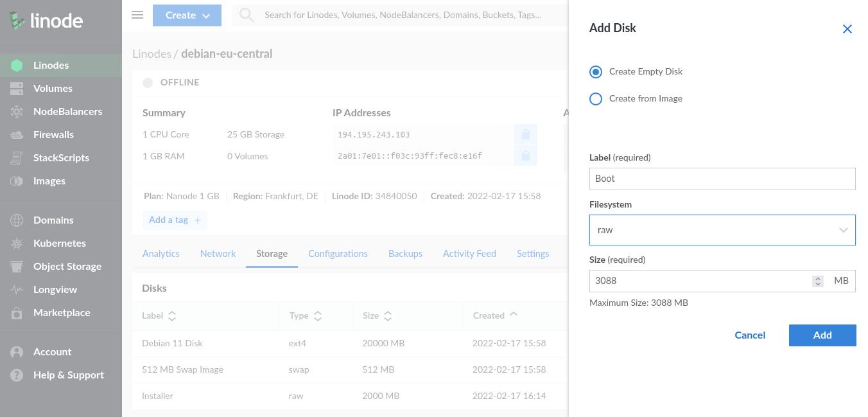This screenshot has height=417, width=868.
Task: Select the Debian 11 Disk row label
Action: tap(172, 344)
